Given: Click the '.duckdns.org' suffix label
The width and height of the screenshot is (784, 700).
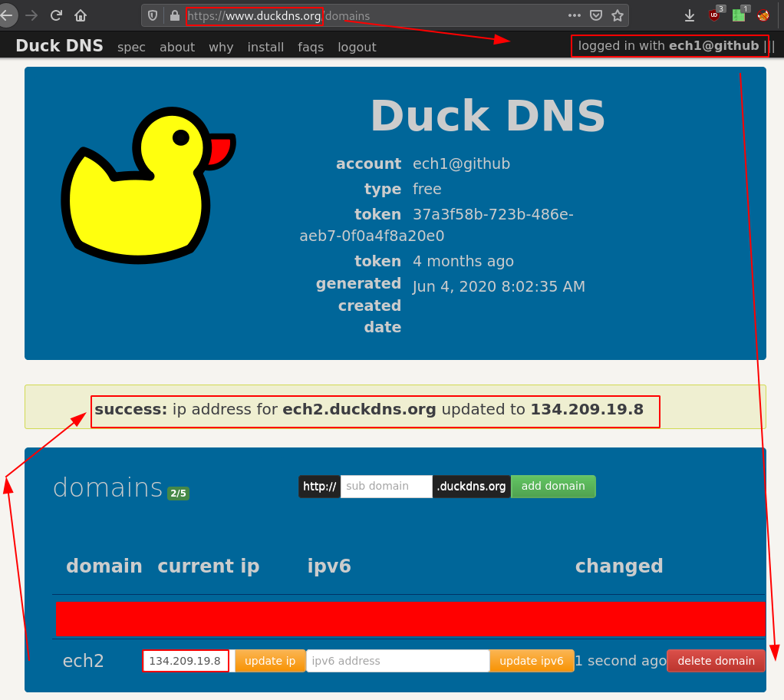Looking at the screenshot, I should [472, 487].
